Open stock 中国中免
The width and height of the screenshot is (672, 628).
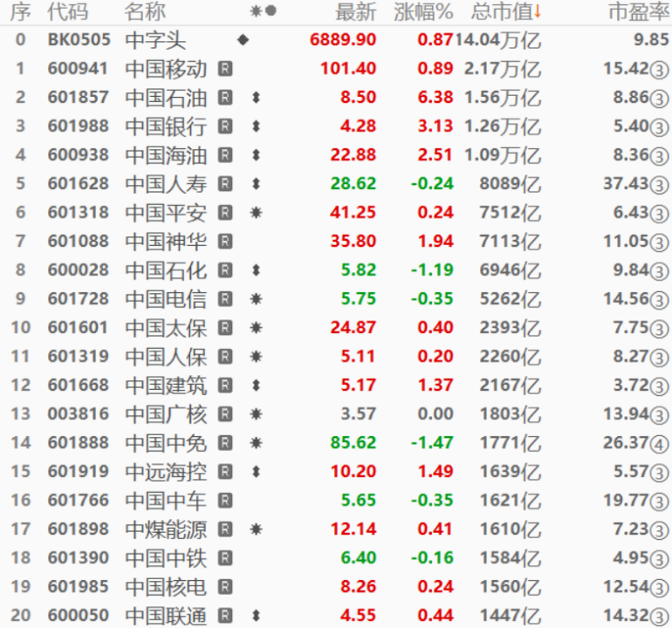click(x=167, y=443)
